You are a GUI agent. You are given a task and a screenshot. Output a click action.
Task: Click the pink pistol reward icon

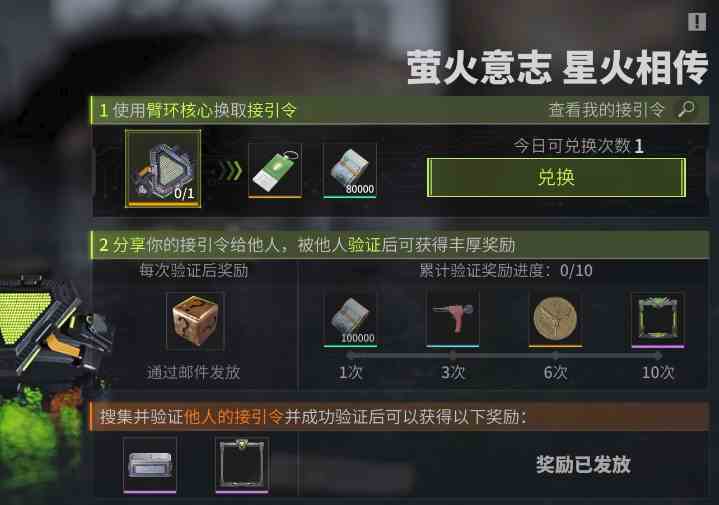[453, 318]
